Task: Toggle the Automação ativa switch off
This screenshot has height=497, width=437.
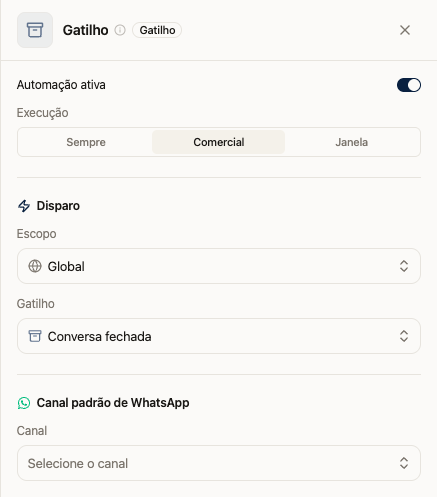Action: [x=409, y=85]
